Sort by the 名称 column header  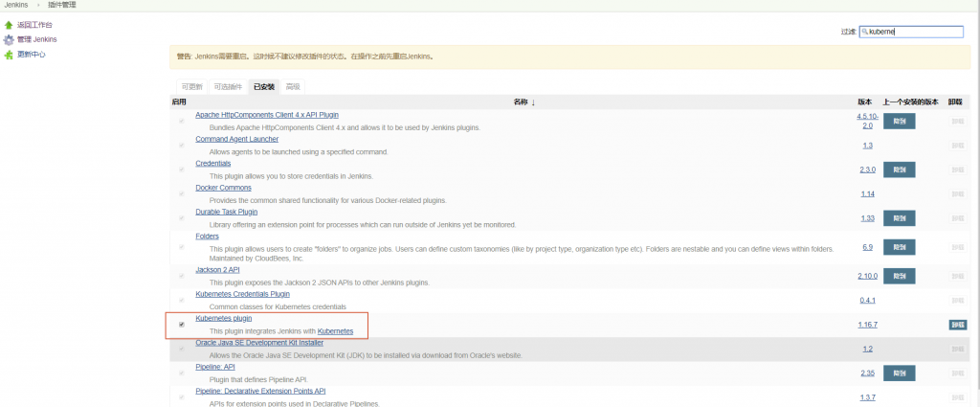(523, 102)
